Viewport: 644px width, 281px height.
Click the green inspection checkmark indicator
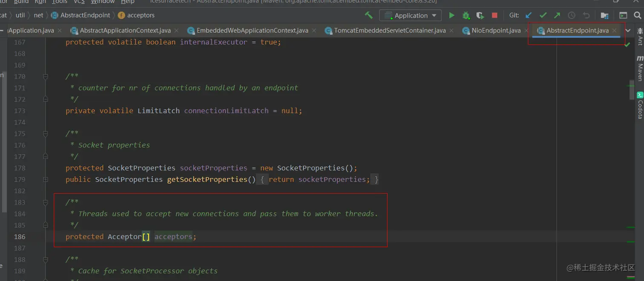click(627, 44)
